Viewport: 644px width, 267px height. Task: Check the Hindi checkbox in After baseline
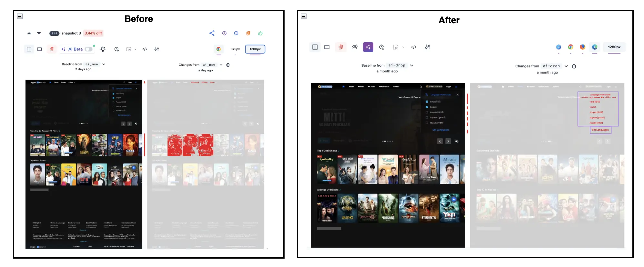427,102
